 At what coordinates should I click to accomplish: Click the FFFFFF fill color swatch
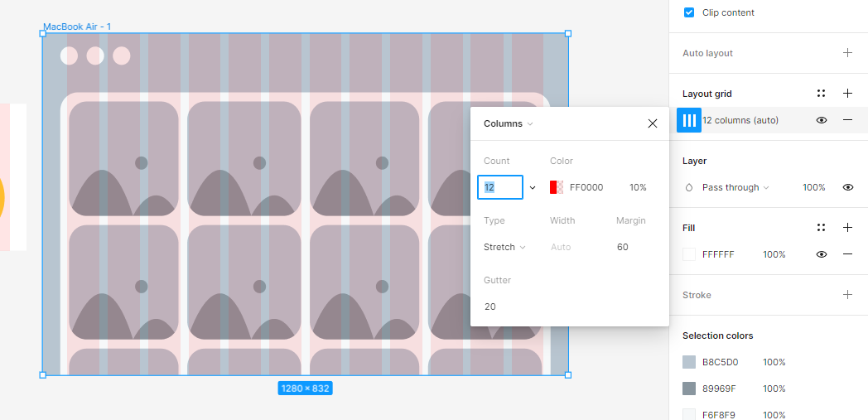[x=689, y=254]
